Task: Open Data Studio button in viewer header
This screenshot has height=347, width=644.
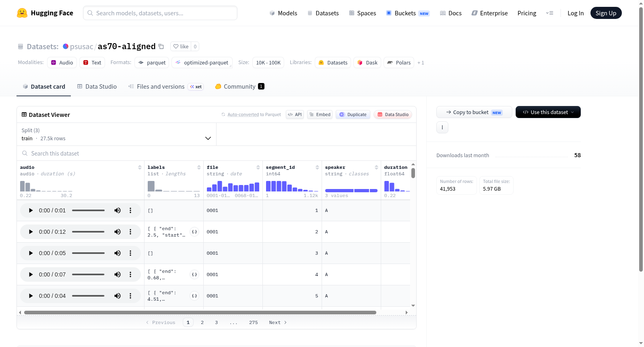Action: click(x=393, y=114)
